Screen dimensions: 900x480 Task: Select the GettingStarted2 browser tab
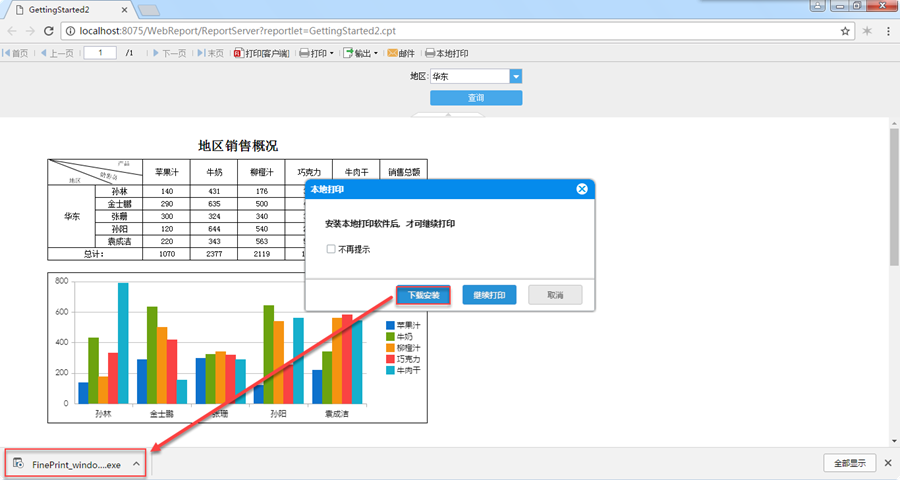point(69,10)
